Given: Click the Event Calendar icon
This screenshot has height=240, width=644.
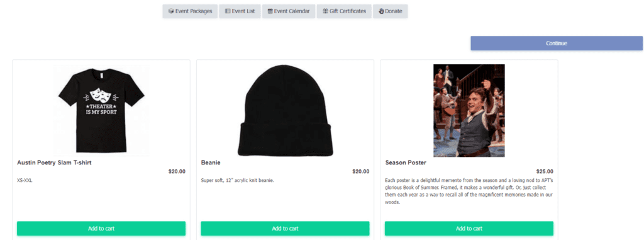Looking at the screenshot, I should (x=270, y=11).
